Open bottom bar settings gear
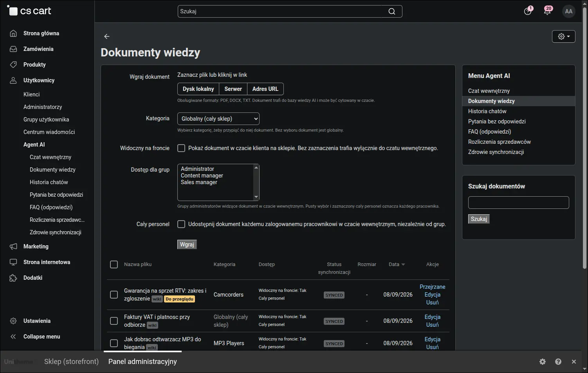 tap(543, 362)
